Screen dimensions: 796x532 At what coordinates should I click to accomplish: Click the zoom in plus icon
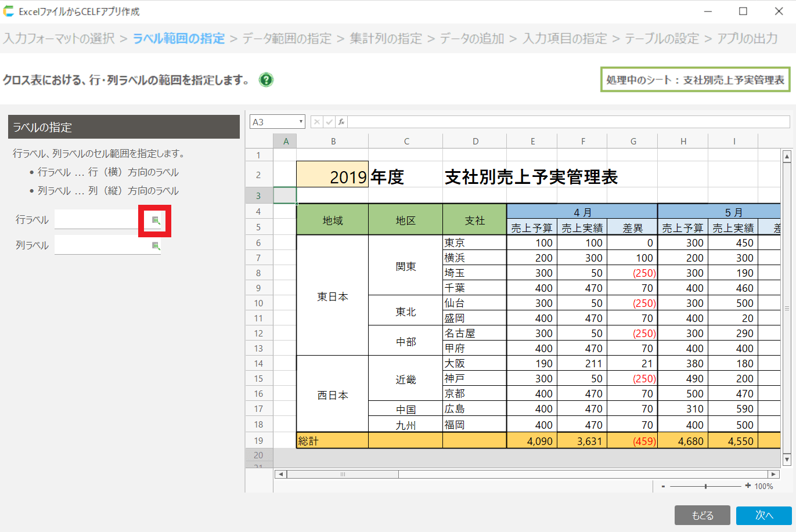click(x=748, y=486)
